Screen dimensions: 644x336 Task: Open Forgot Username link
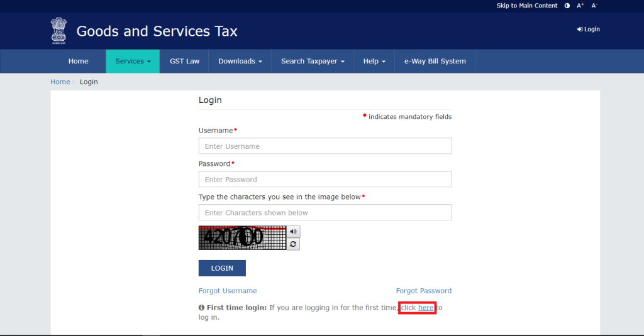228,291
